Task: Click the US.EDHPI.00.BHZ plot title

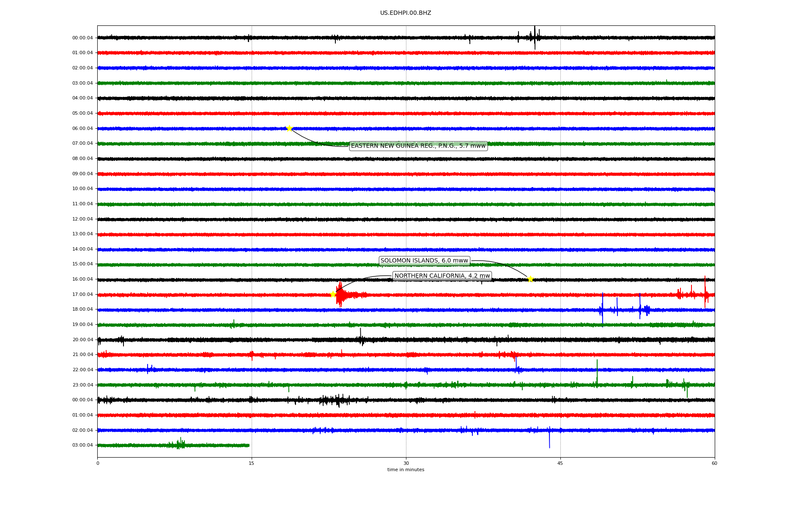Action: pos(406,13)
